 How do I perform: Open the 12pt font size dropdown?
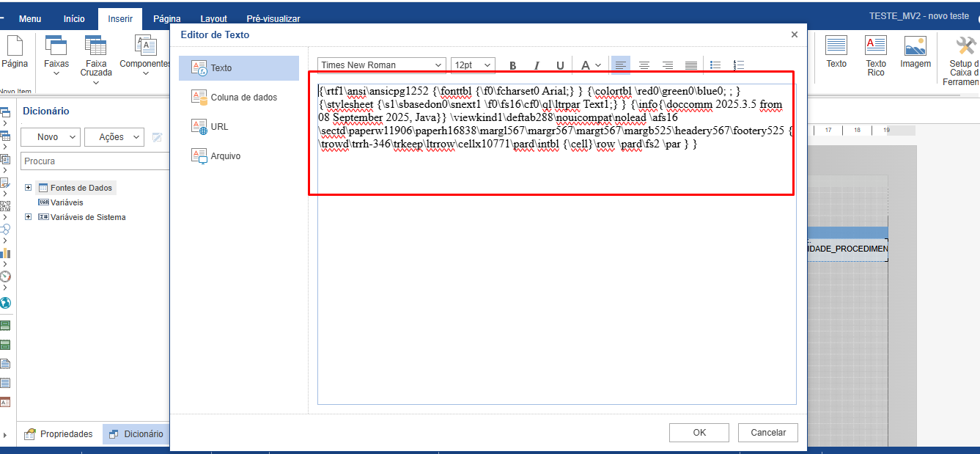(473, 65)
